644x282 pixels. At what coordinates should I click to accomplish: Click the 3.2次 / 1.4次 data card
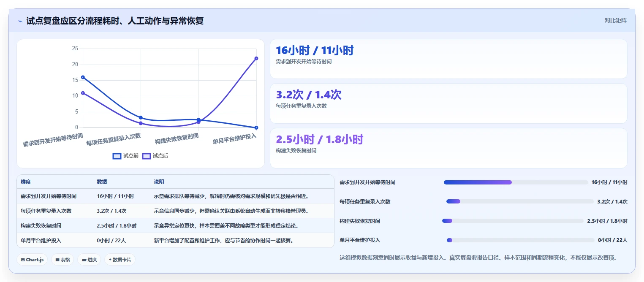click(448, 103)
